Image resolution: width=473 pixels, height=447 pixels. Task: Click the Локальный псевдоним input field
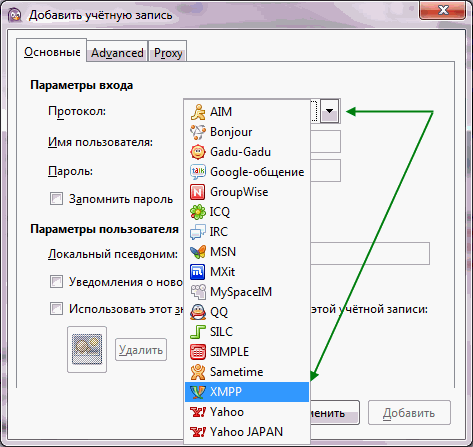tap(370, 254)
